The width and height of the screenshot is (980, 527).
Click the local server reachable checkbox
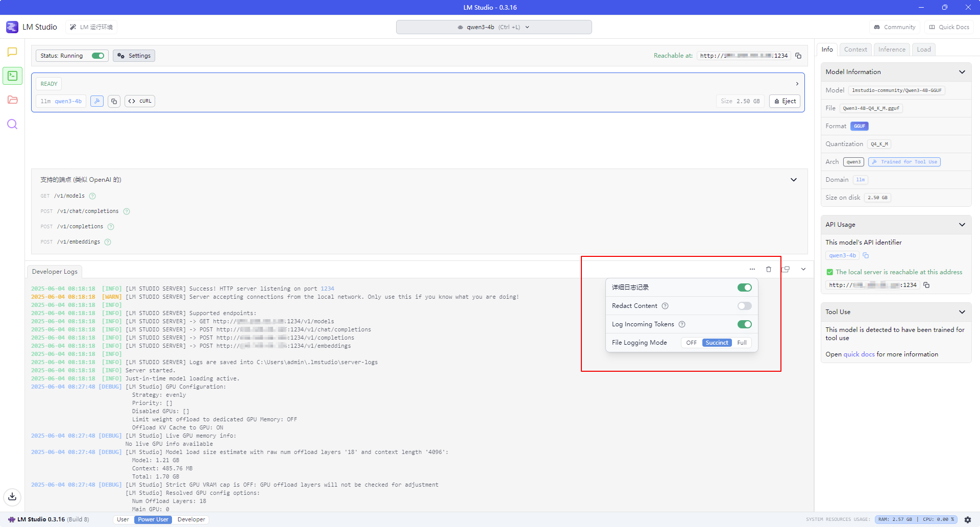click(830, 272)
